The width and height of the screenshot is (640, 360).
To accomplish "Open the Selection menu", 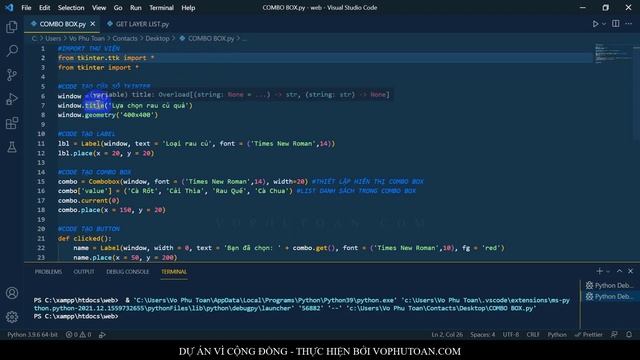I will 71,8.
